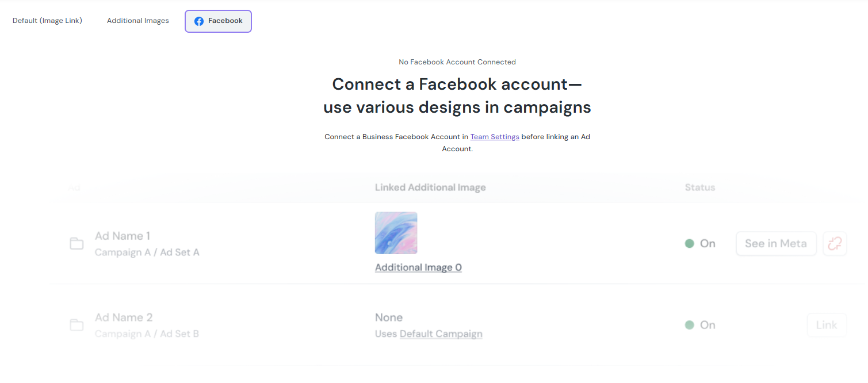The image size is (868, 383).
Task: Select the Ad Name 1 title
Action: tap(123, 236)
